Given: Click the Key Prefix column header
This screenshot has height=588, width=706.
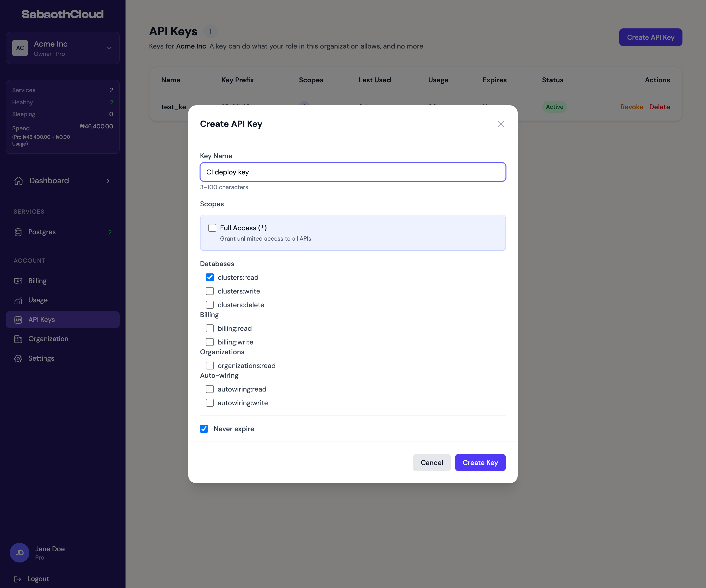Looking at the screenshot, I should [237, 80].
